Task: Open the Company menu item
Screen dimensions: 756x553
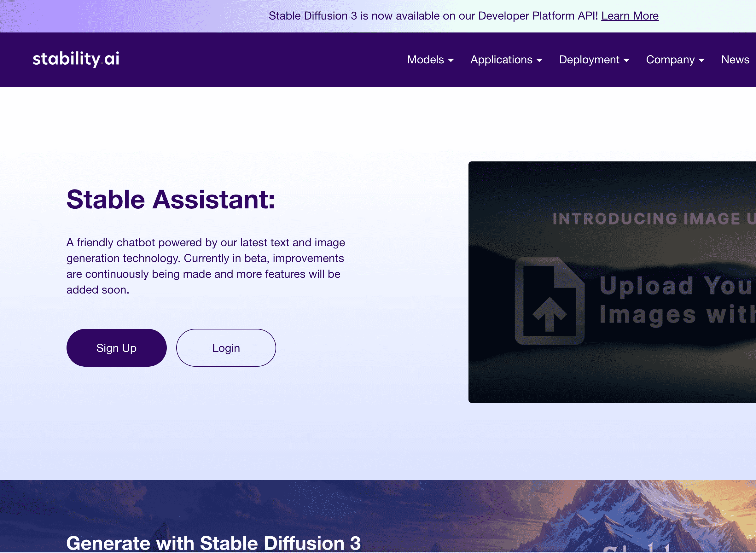Action: (670, 60)
